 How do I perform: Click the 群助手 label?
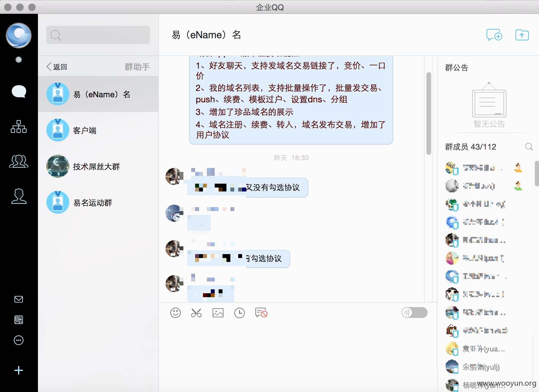(137, 67)
